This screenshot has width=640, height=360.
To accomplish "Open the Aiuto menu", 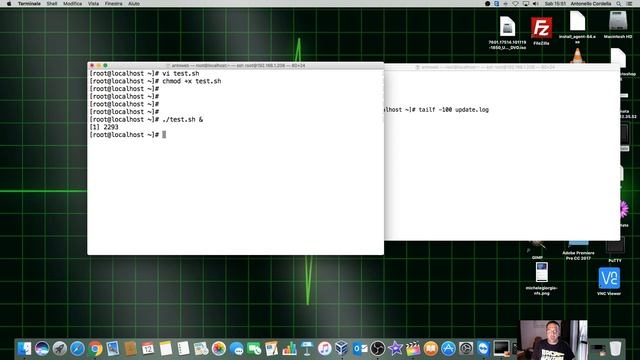I will coord(134,3).
